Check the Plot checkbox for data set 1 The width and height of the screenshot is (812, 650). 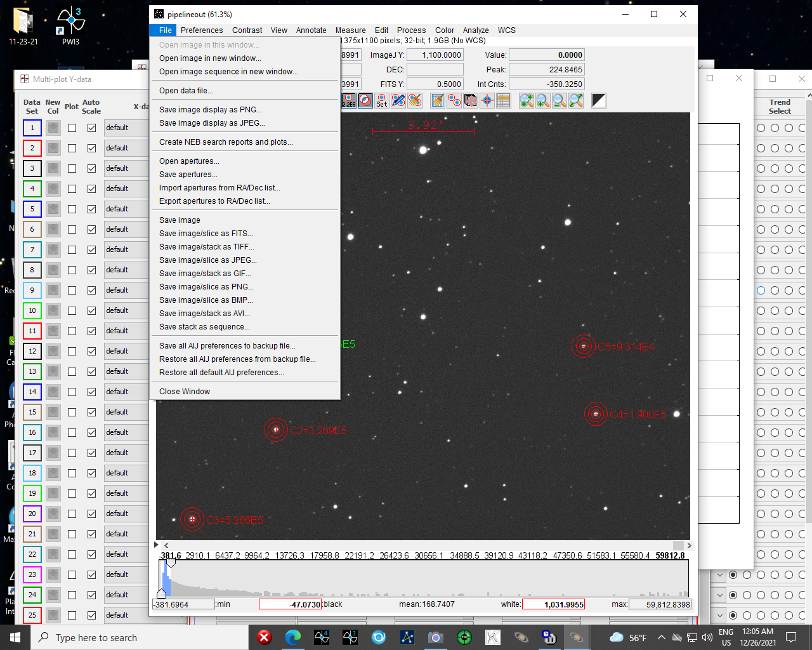click(x=72, y=128)
